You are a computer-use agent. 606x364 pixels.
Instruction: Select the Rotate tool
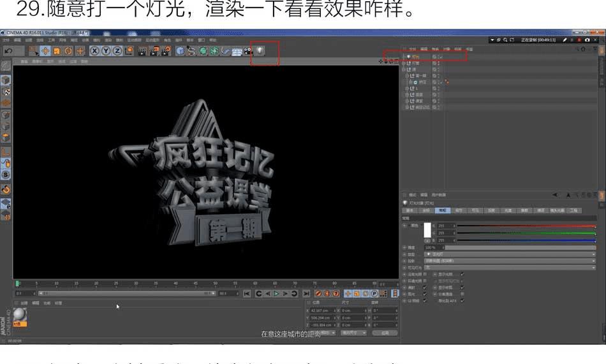click(68, 50)
